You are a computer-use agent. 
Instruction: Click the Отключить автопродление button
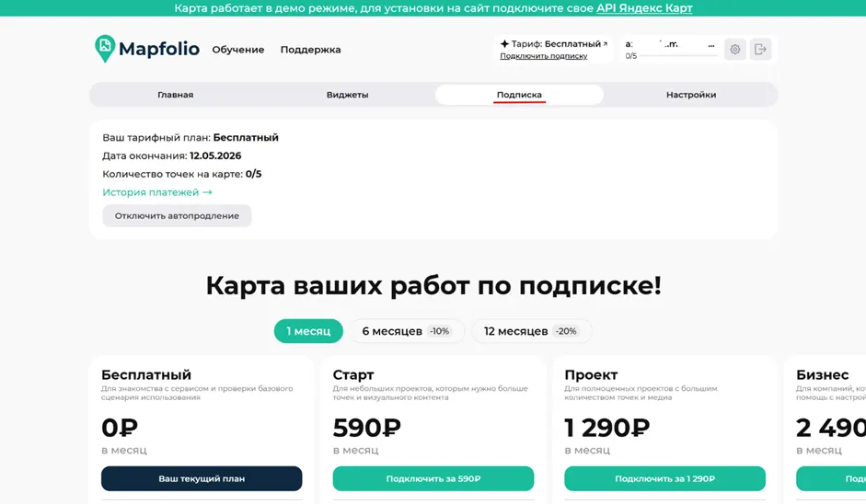177,216
